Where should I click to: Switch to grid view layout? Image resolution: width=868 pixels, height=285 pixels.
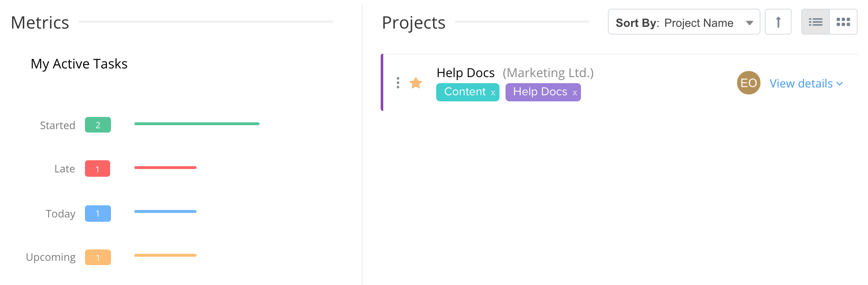pos(843,22)
